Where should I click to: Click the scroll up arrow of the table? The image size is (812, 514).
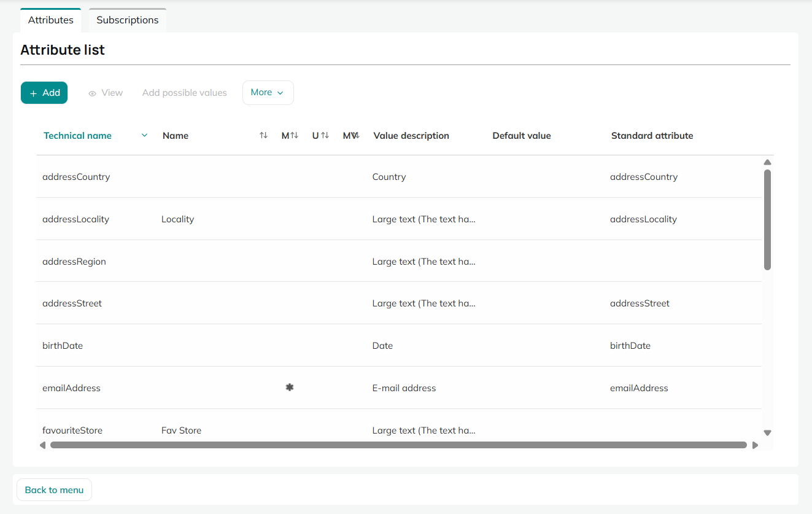point(767,162)
